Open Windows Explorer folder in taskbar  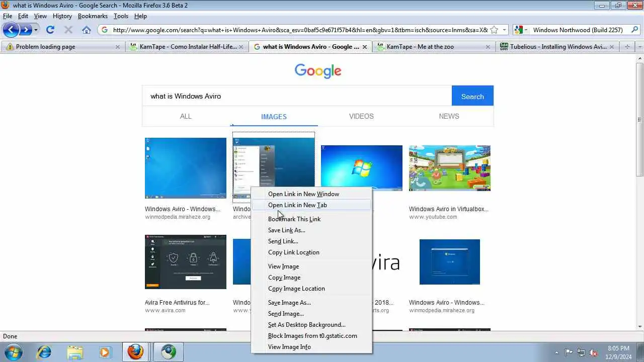click(75, 352)
